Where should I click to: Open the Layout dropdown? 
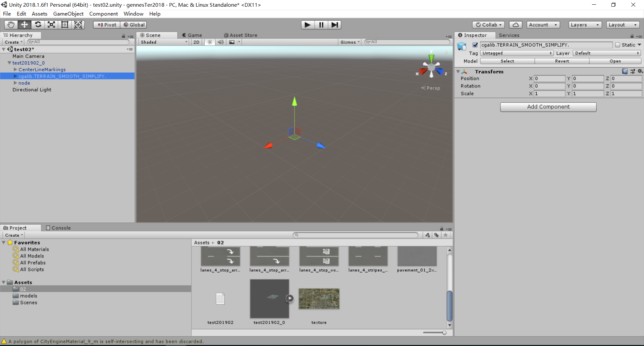tap(623, 25)
